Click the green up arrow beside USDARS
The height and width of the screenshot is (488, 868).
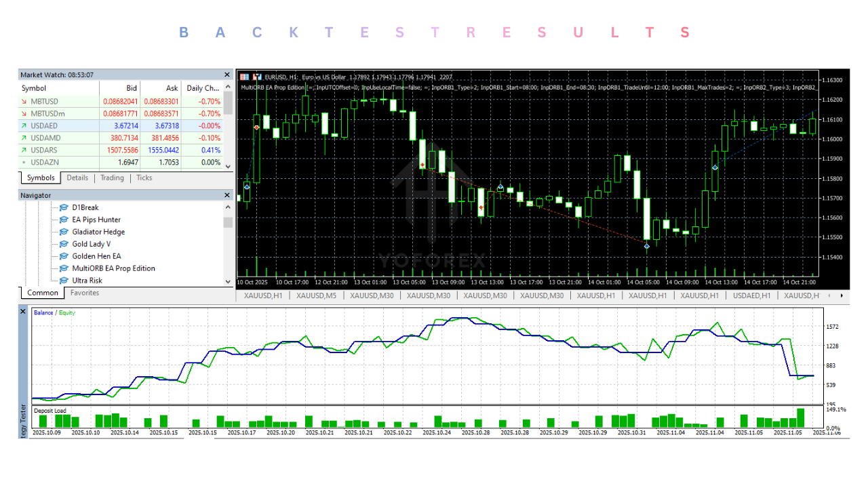pos(24,150)
